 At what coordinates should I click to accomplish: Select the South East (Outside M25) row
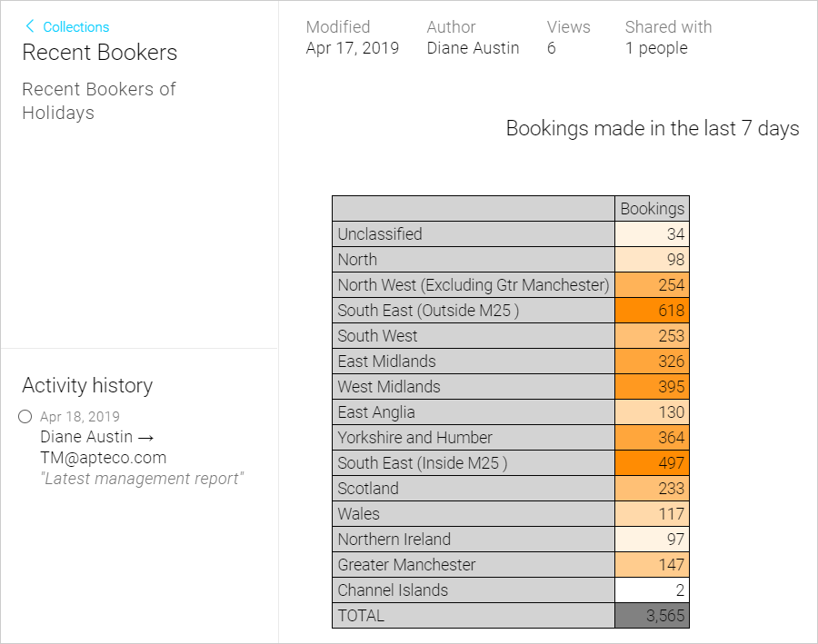(511, 311)
